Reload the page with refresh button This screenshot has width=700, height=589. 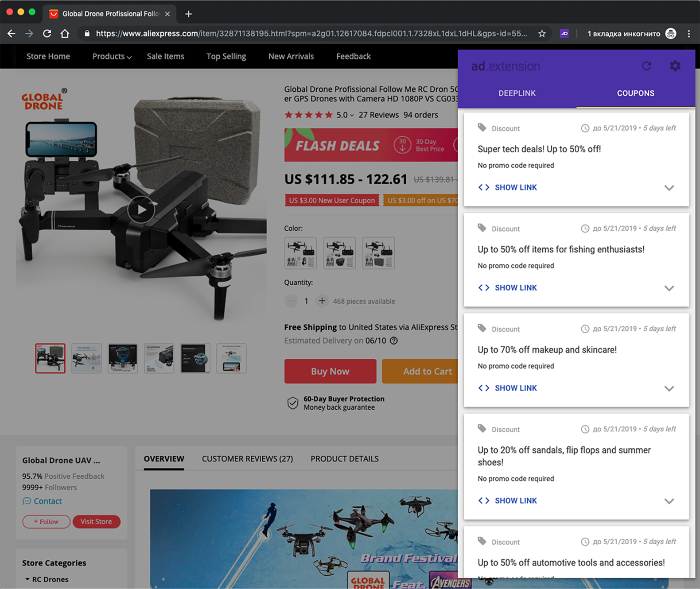(47, 34)
